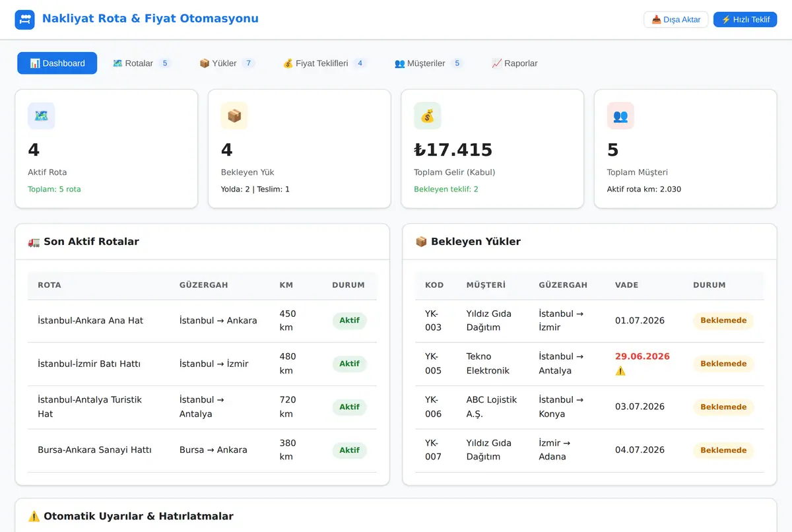Viewport: 792px width, 532px height.
Task: Click the Toplam: 5 rota text
Action: (54, 189)
